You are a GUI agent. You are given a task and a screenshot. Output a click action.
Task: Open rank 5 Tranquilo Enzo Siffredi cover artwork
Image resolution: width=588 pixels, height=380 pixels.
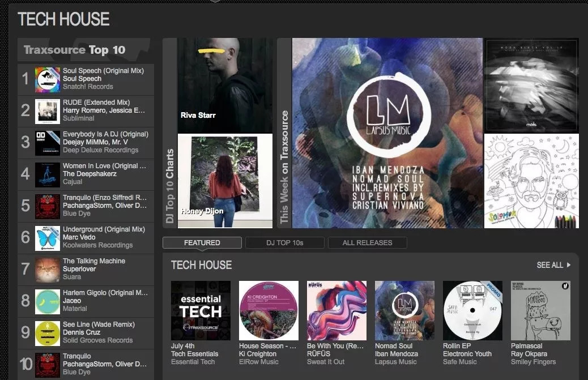coord(48,207)
